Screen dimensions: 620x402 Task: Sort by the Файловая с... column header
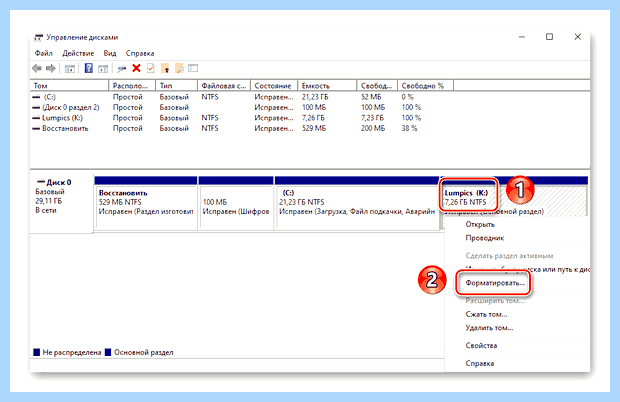pyautogui.click(x=224, y=86)
